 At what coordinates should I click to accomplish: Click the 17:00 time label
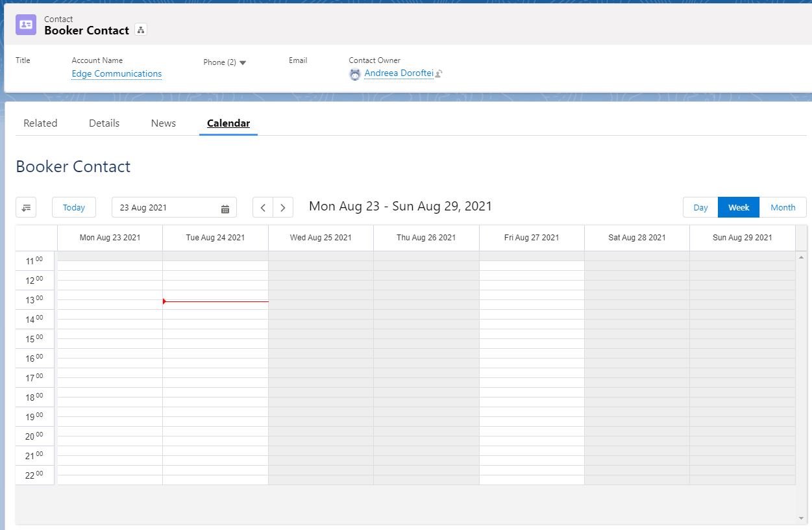(34, 377)
